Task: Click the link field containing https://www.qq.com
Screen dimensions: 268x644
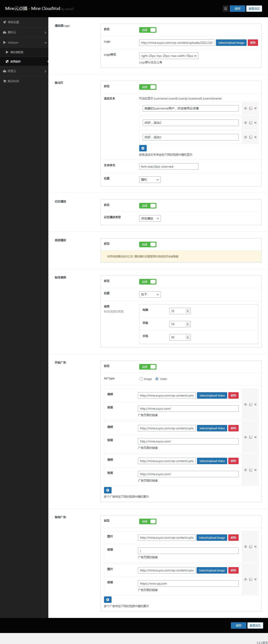Action: 188,583
